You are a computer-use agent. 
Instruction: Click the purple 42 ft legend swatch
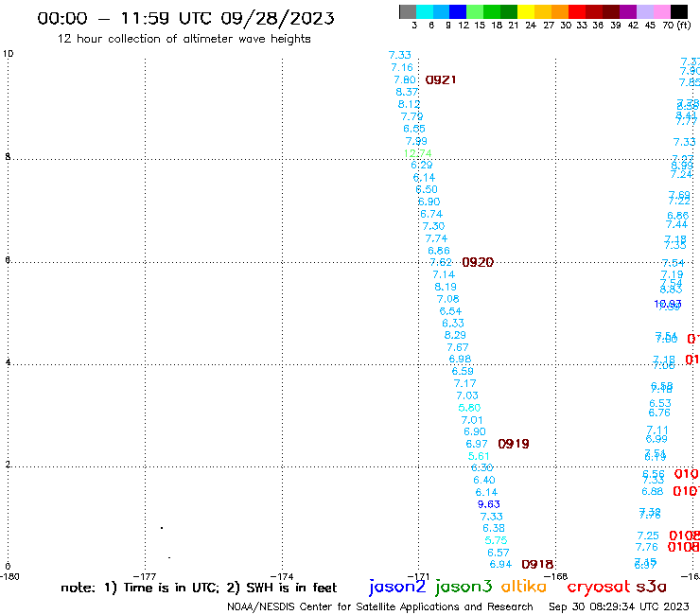(x=628, y=11)
